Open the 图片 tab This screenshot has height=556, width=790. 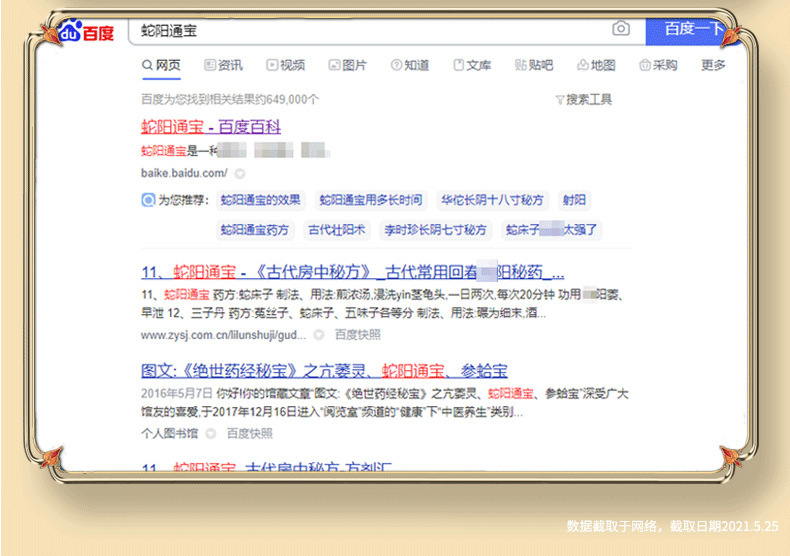(x=348, y=65)
